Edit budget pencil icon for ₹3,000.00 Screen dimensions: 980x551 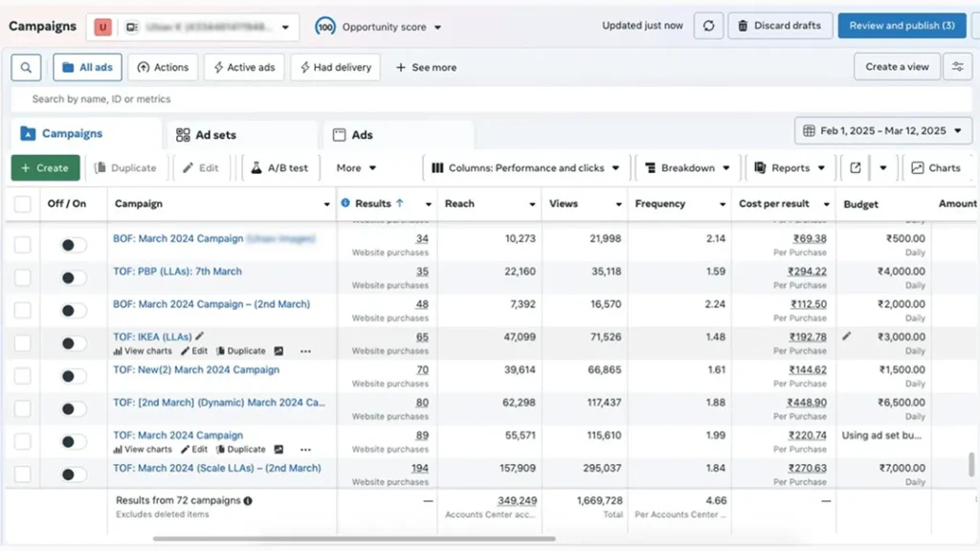click(846, 337)
